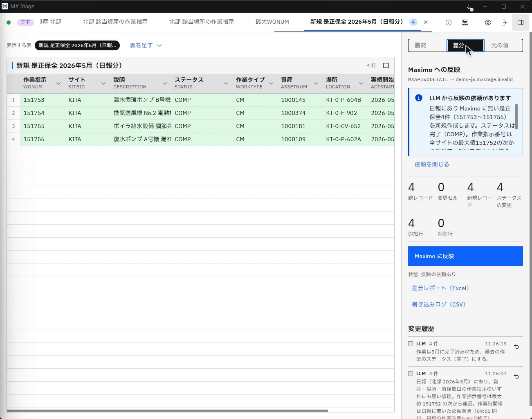Viewport: 532px width, 419px height.
Task: Click the LLM request notice scrollbar
Action: pyautogui.click(x=516, y=117)
